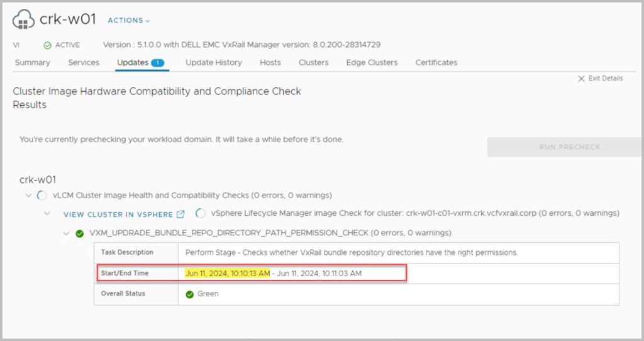Switch to the Services tab
Viewport: 644px width, 341px height.
(84, 62)
